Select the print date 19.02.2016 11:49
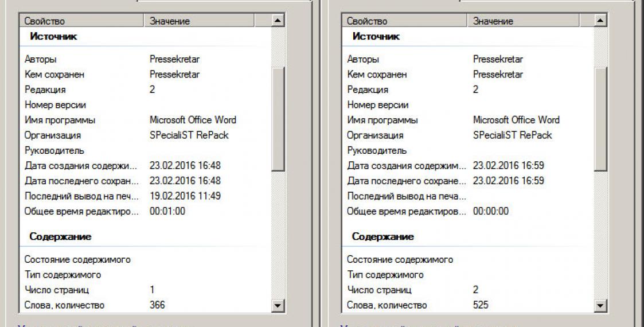The image size is (644, 327). coord(185,196)
